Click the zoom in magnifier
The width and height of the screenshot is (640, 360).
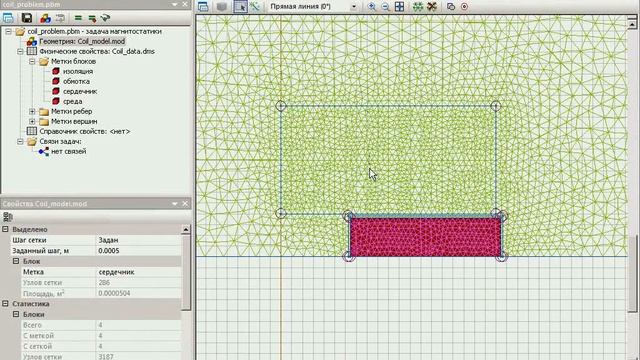[x=372, y=7]
